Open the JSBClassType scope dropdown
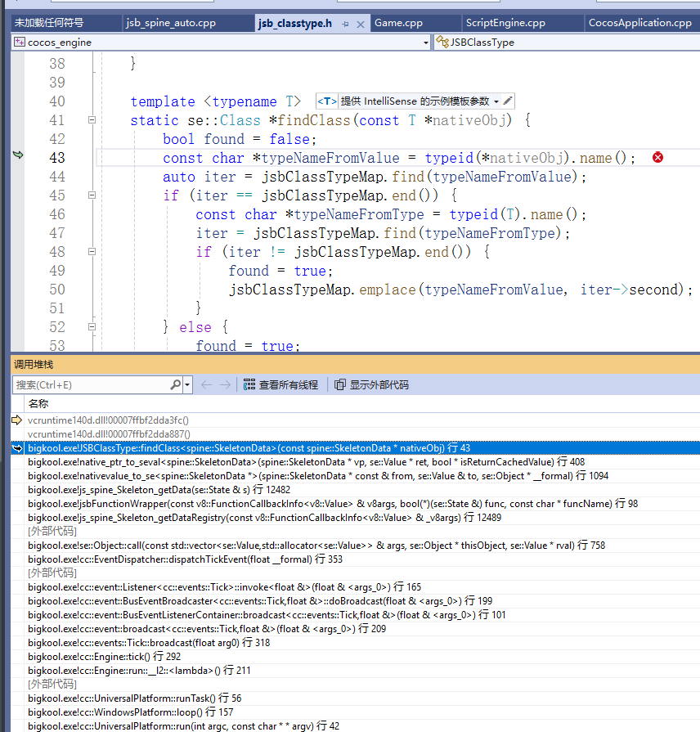 pyautogui.click(x=567, y=43)
